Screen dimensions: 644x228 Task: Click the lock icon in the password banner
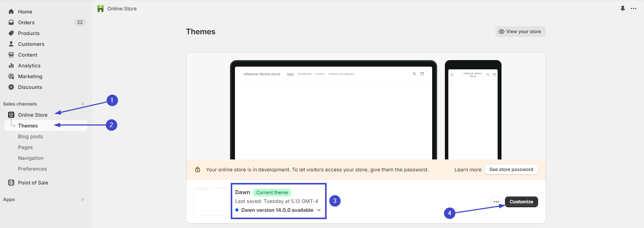(198, 169)
